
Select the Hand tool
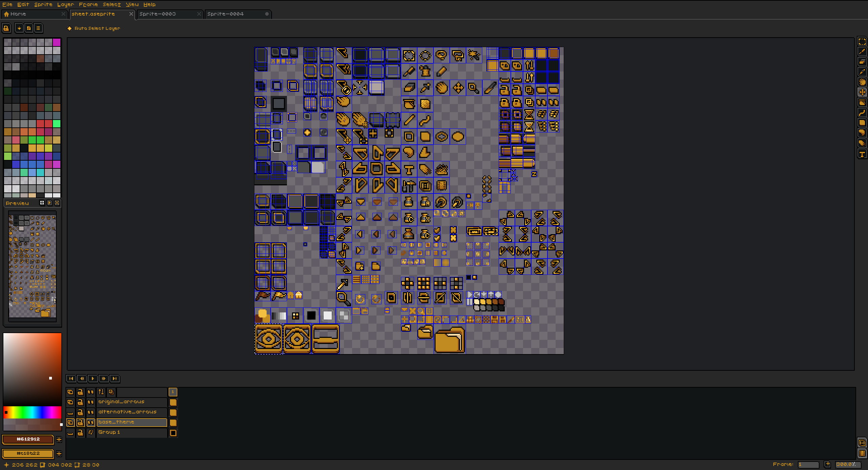(x=862, y=82)
